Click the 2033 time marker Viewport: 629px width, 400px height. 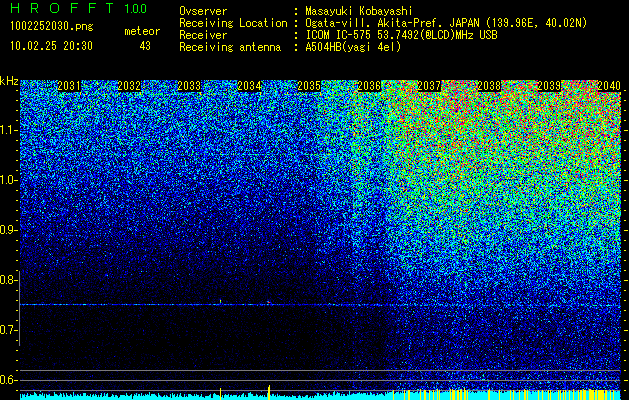click(x=189, y=86)
